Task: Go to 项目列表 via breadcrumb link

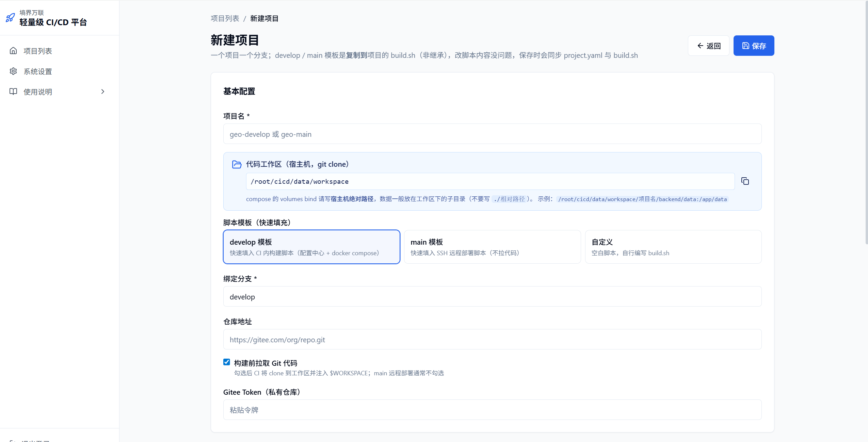Action: 225,18
